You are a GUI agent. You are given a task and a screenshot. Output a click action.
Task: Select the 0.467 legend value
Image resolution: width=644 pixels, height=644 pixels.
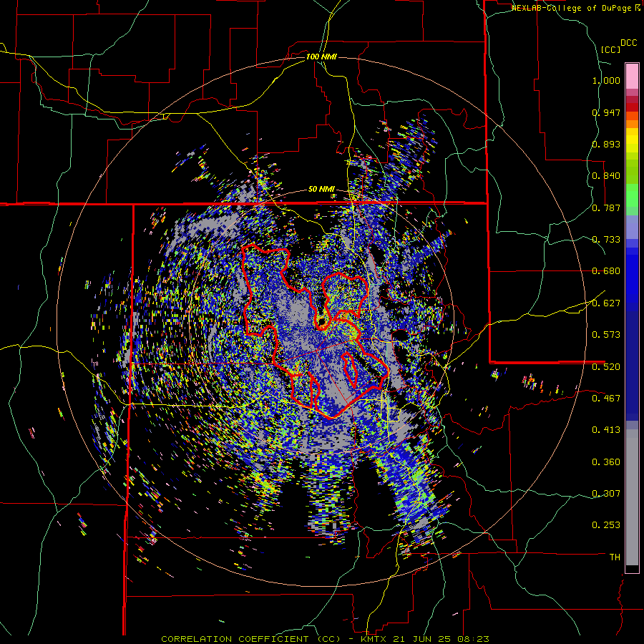pos(606,398)
